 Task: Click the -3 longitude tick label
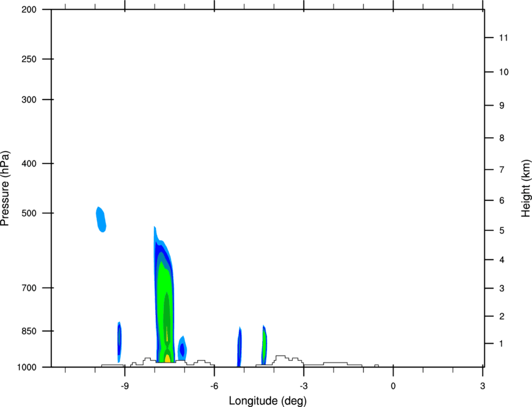coord(304,386)
